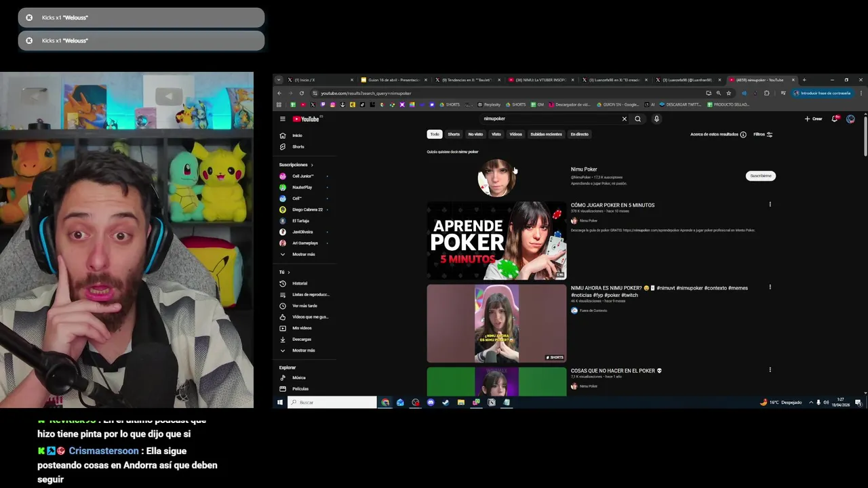The height and width of the screenshot is (488, 868).
Task: Open the account avatar menu
Action: click(850, 119)
